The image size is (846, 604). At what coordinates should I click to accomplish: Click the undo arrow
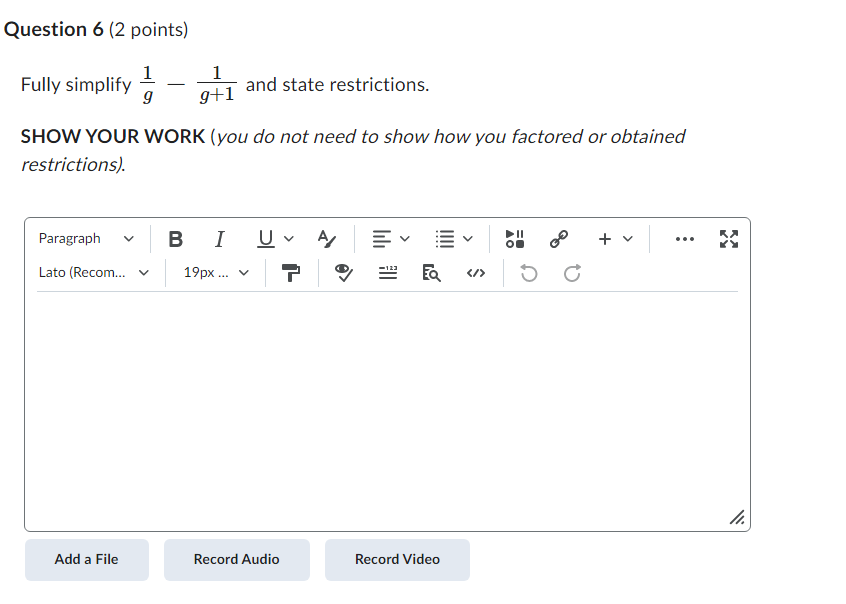click(x=529, y=273)
